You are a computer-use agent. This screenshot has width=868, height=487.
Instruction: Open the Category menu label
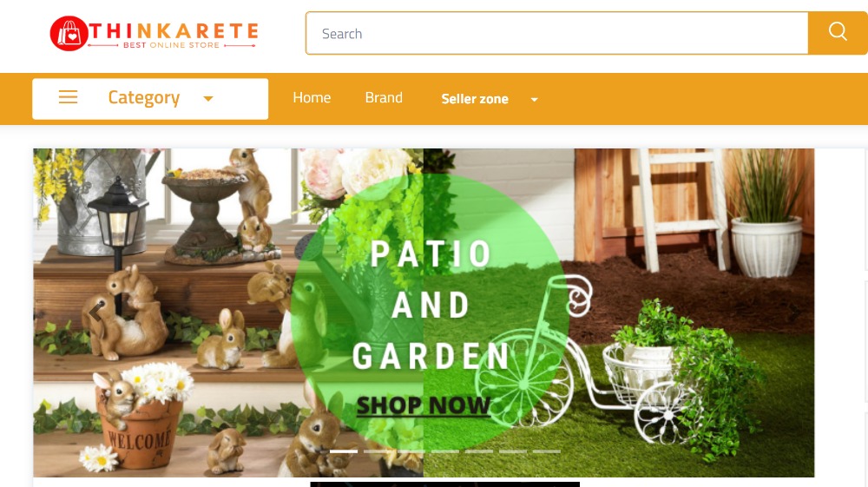[144, 98]
